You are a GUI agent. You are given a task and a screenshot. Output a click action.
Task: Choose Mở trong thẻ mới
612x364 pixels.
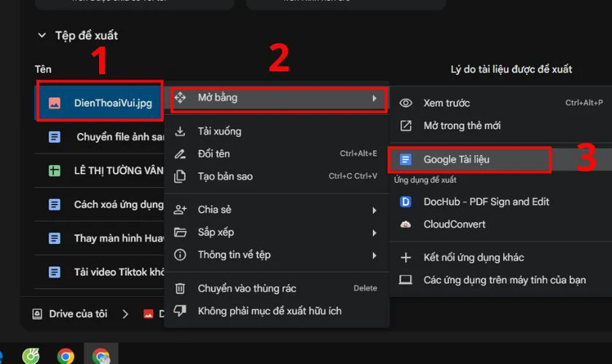coord(501,126)
